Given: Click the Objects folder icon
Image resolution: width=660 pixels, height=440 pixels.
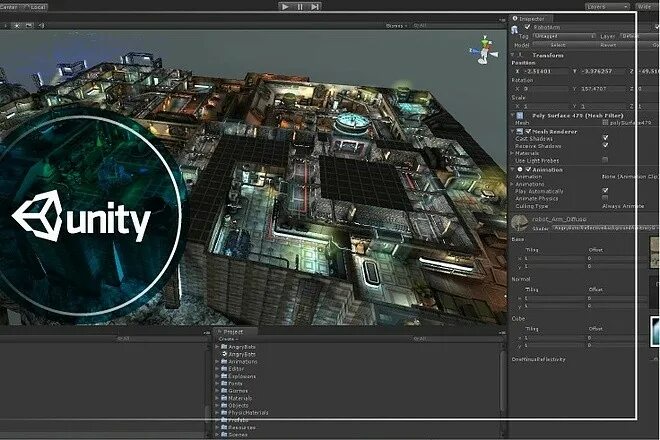Looking at the screenshot, I should [224, 405].
